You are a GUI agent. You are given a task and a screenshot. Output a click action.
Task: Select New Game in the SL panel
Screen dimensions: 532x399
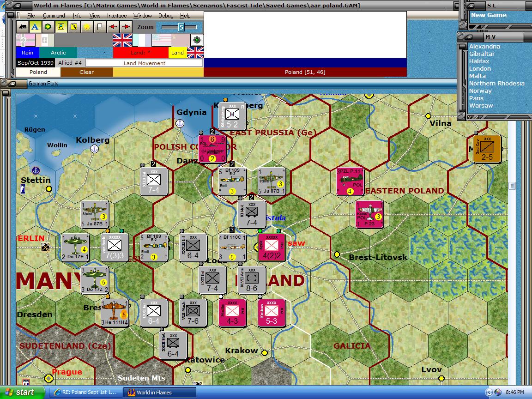(x=489, y=15)
